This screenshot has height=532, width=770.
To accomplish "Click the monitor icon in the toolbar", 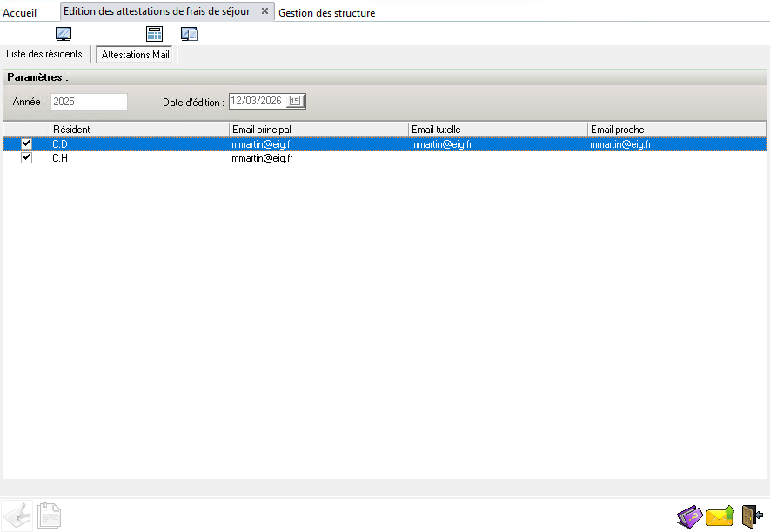I will 64,34.
